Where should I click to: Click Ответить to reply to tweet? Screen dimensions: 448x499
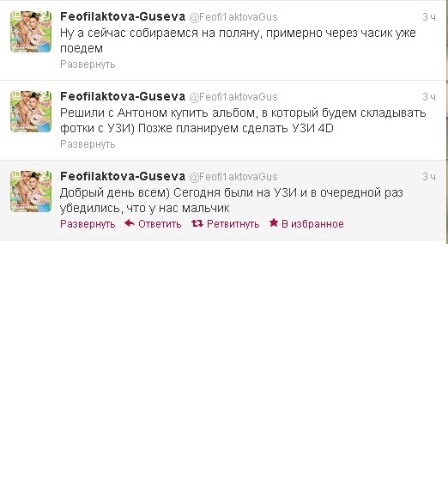(160, 224)
